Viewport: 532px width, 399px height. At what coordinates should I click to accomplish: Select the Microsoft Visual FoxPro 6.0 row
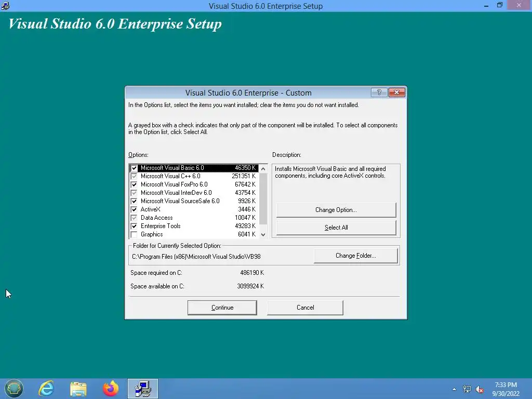click(x=194, y=184)
